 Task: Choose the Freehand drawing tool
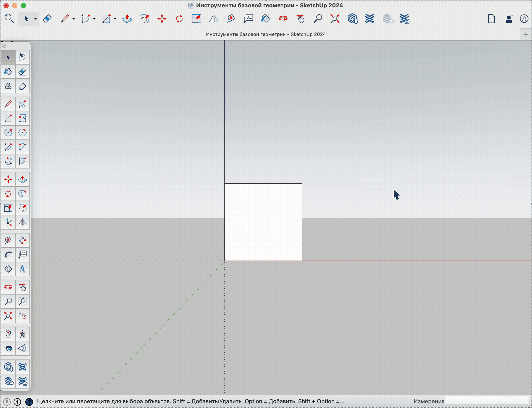22,104
